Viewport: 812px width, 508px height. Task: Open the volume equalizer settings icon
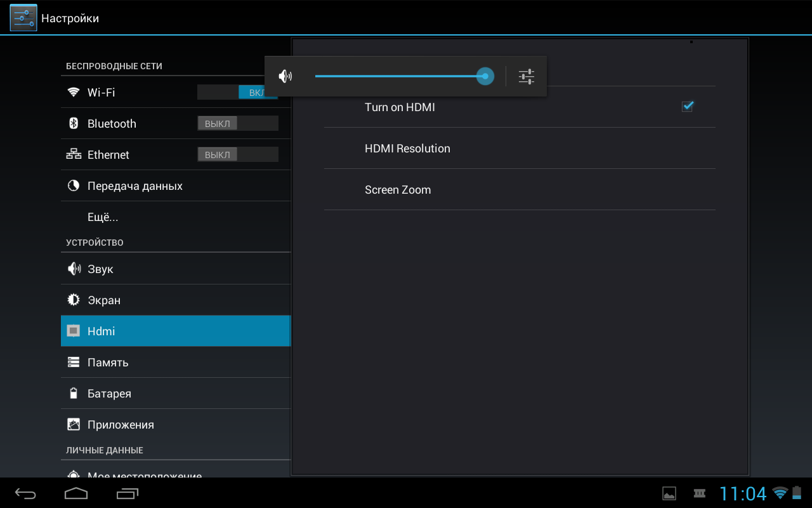pyautogui.click(x=527, y=77)
